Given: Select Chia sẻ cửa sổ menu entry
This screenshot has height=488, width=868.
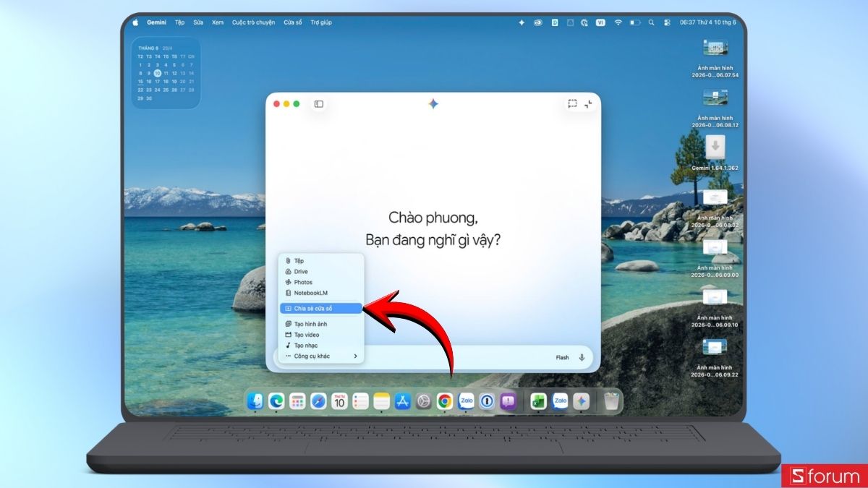Looking at the screenshot, I should pos(321,309).
